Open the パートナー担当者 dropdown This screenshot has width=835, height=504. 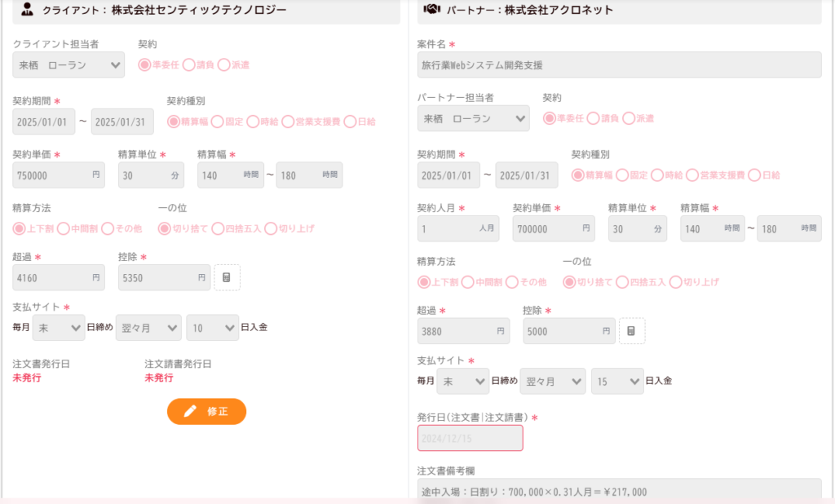click(x=473, y=119)
